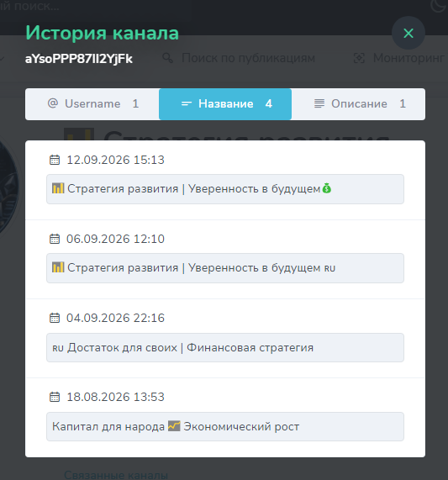The width and height of the screenshot is (448, 480).
Task: Click the name 'RU Достаток для своих | Финансовая стратегия'
Action: (225, 348)
